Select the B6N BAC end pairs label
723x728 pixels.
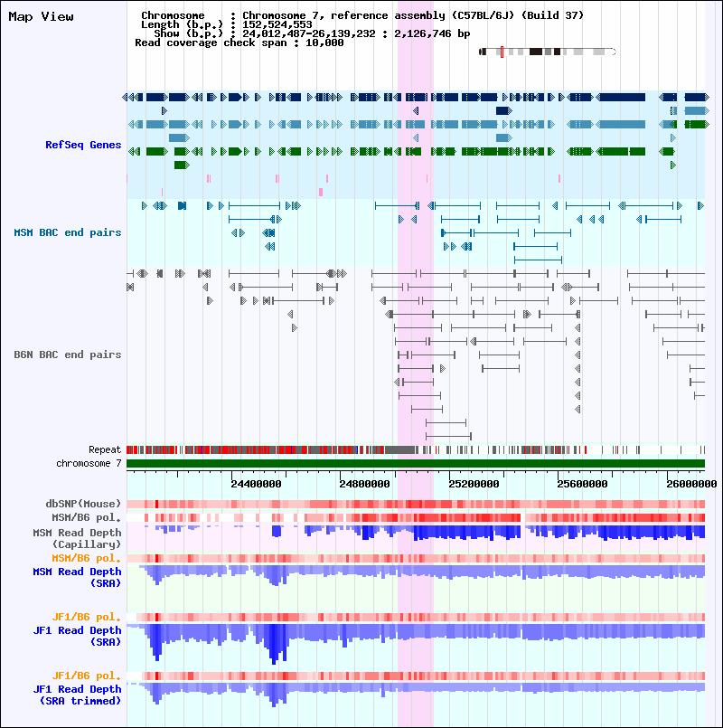(67, 355)
